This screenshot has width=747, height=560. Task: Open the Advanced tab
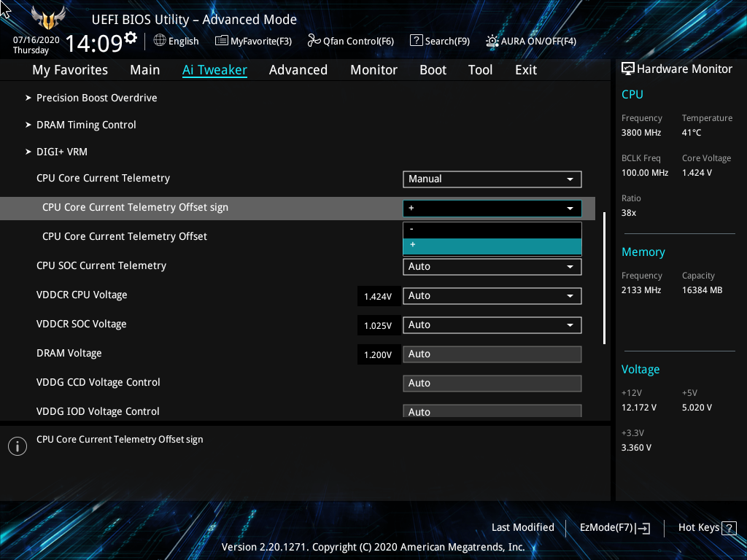[298, 70]
